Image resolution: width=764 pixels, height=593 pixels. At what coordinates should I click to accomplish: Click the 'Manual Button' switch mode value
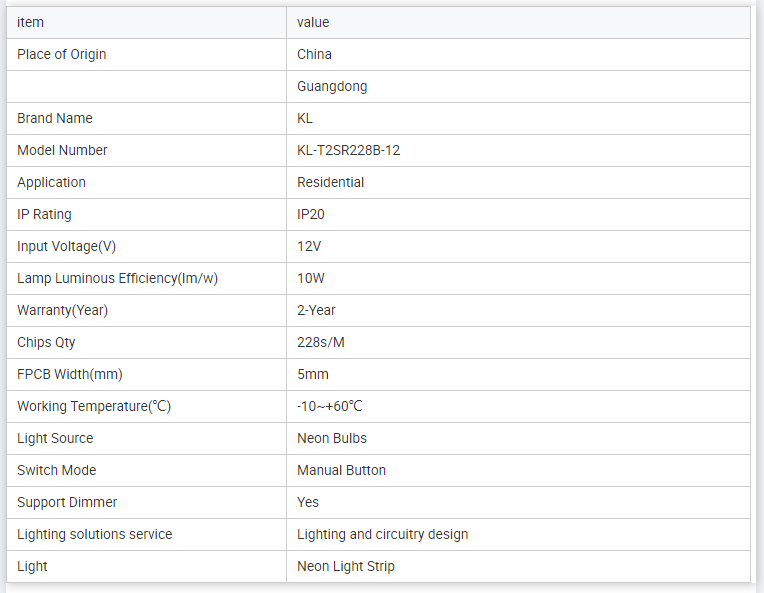[x=341, y=470]
